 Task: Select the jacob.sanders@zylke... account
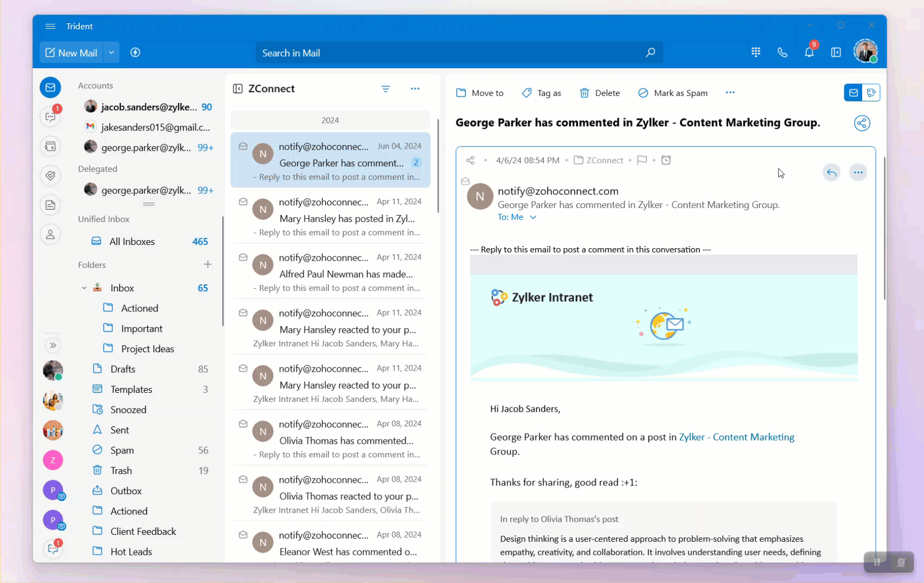(x=147, y=107)
